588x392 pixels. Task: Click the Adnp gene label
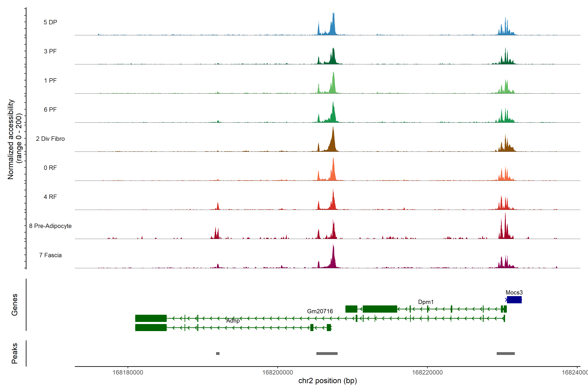(x=233, y=321)
